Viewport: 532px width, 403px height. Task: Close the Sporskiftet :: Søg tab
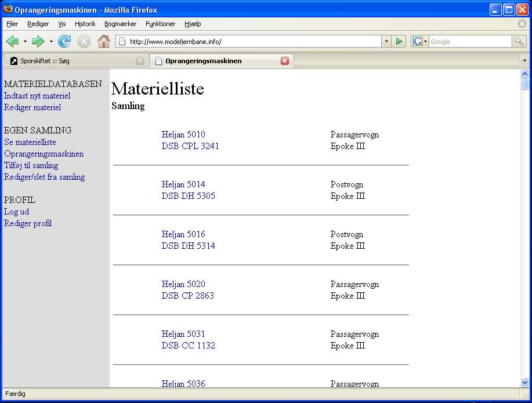[x=139, y=61]
